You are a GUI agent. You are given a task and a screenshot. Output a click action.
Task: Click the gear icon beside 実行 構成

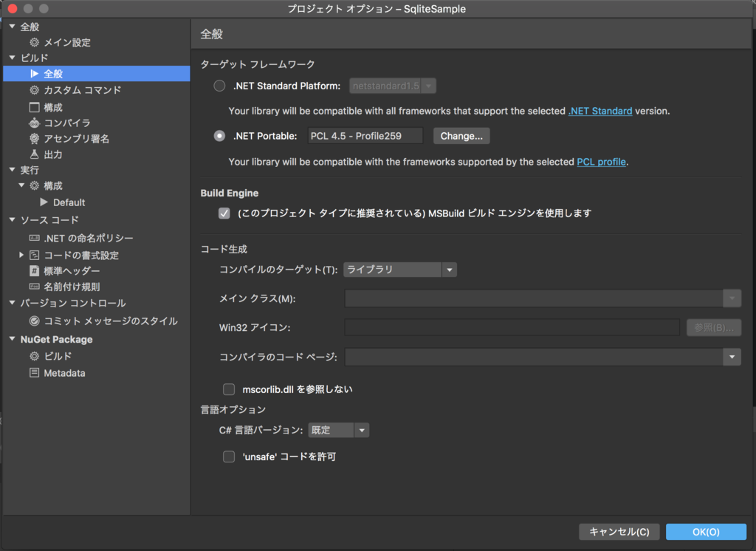point(34,185)
